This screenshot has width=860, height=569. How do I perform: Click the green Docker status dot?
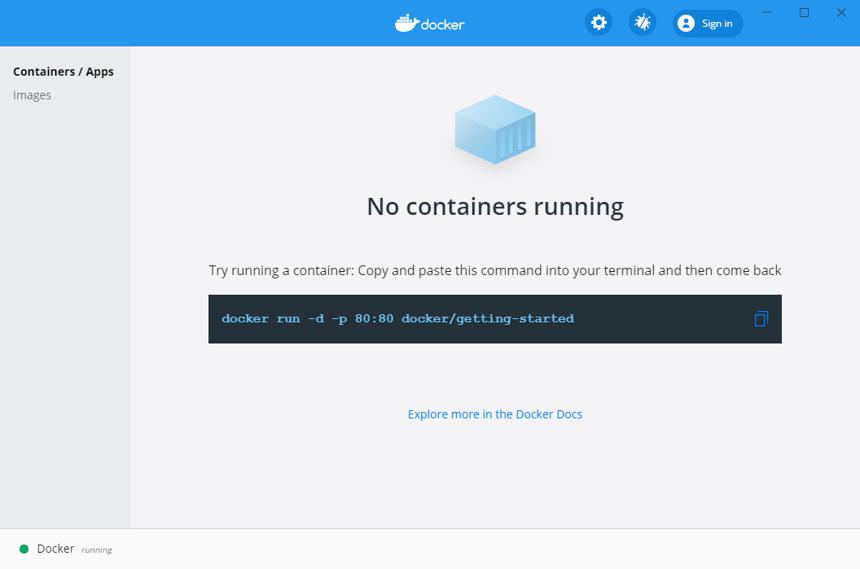pyautogui.click(x=24, y=549)
